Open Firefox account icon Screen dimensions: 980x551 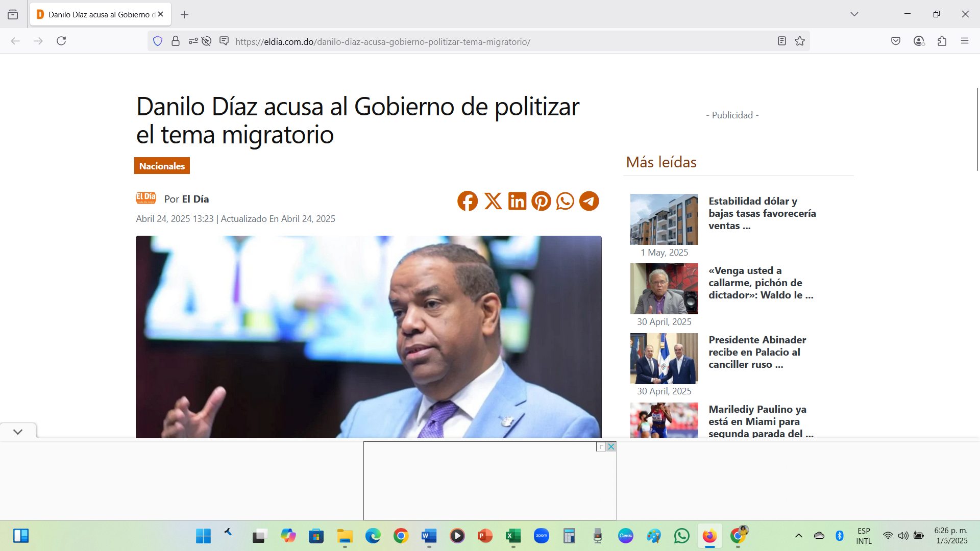pyautogui.click(x=919, y=41)
